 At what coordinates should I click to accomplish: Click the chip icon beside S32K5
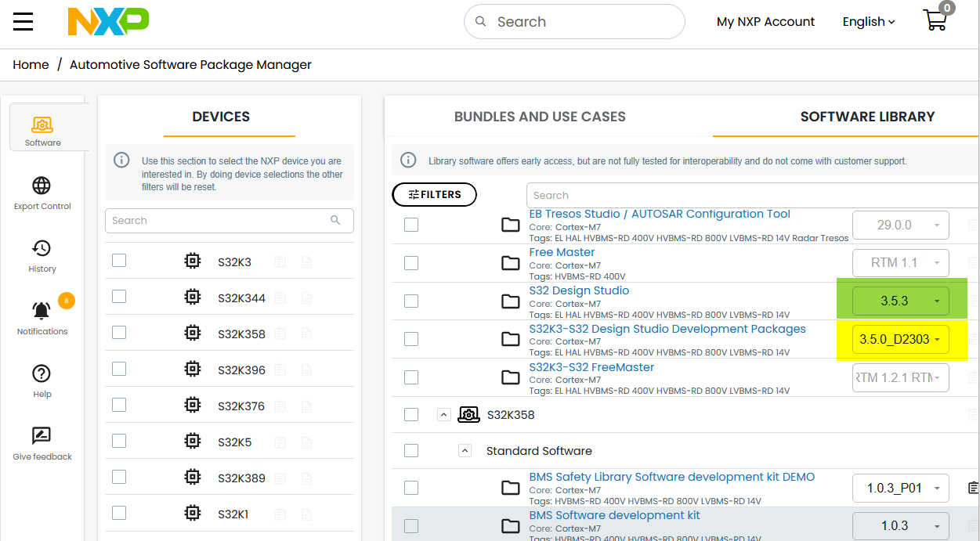(x=193, y=442)
